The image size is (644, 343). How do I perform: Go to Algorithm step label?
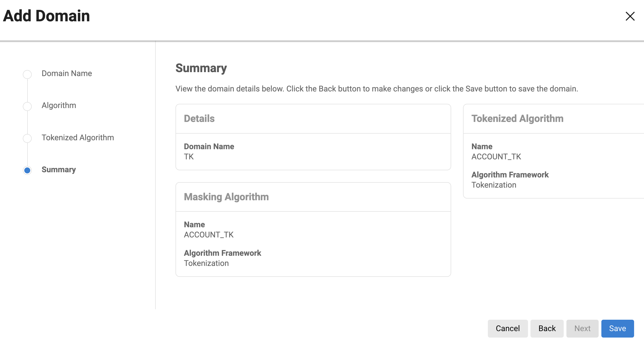tap(59, 105)
